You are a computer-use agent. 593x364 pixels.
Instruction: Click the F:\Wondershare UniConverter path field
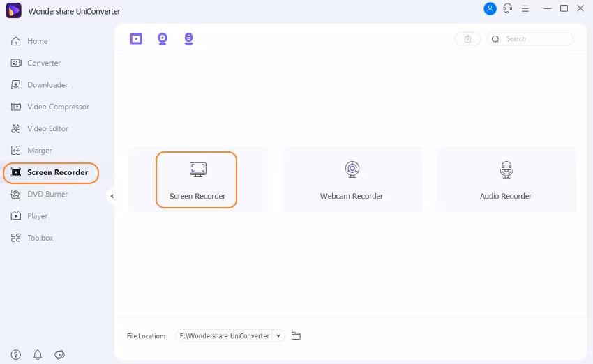point(224,335)
